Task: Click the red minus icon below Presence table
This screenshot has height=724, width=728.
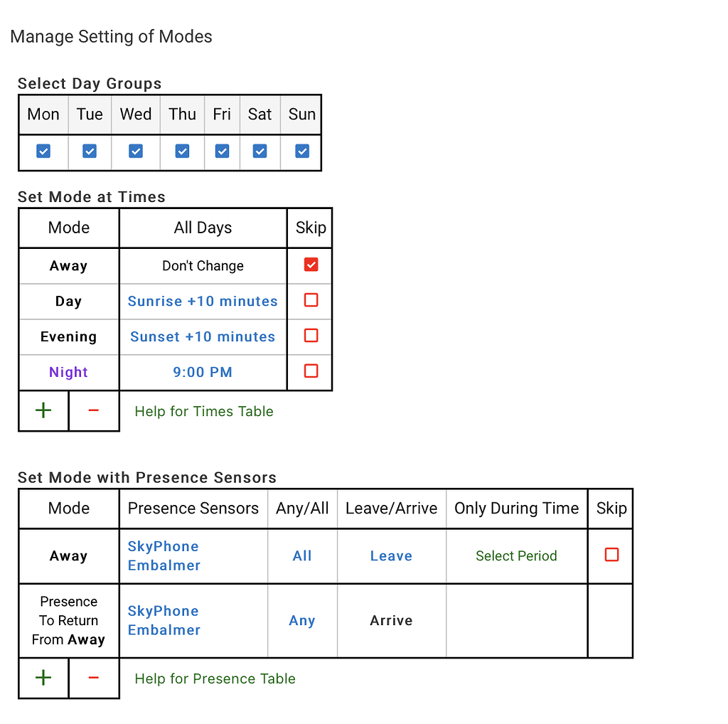Action: [x=93, y=678]
